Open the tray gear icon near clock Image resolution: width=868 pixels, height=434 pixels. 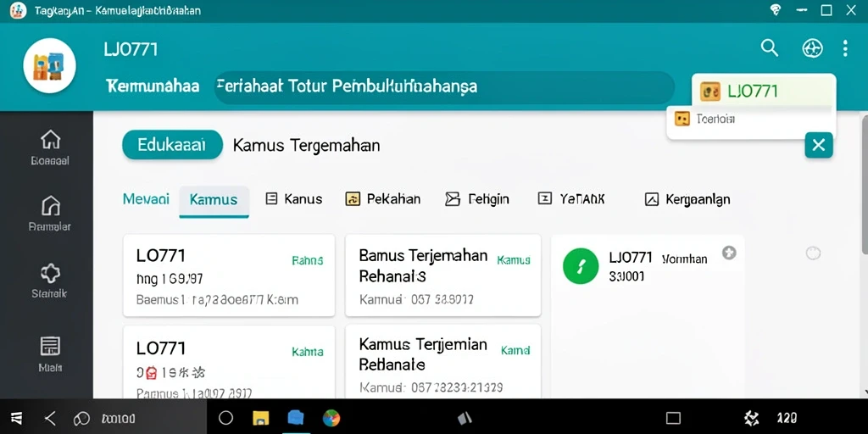751,419
